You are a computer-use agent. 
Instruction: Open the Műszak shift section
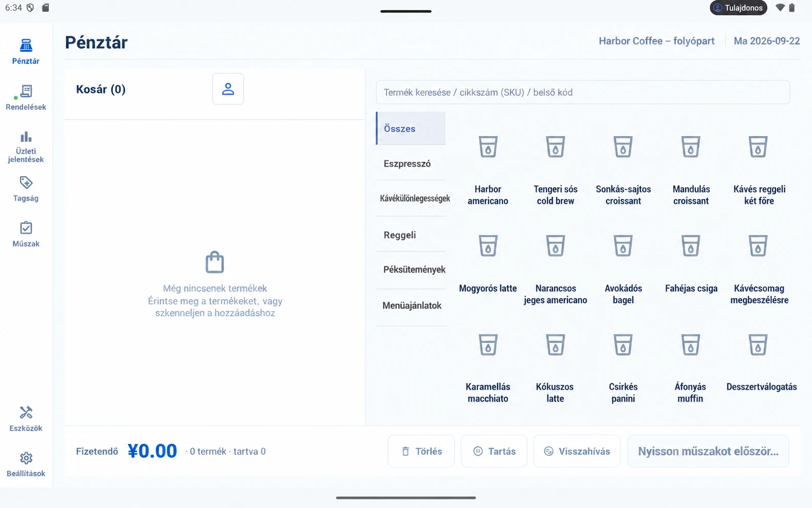[x=26, y=235]
